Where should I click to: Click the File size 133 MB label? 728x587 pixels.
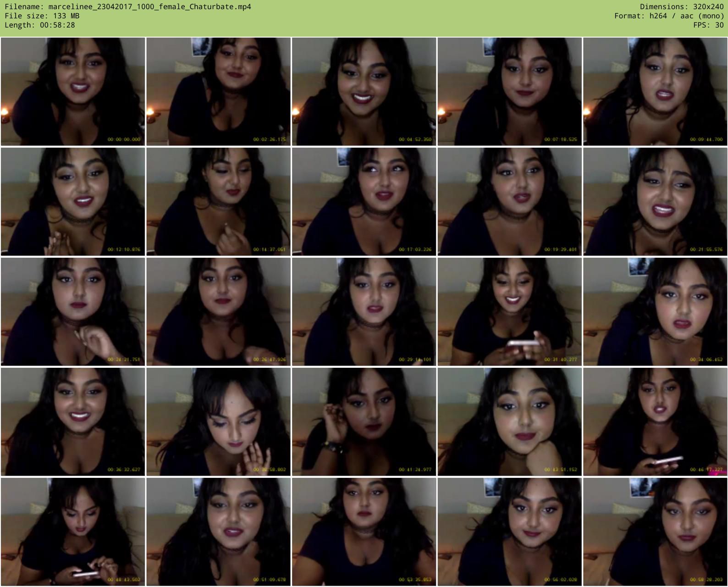(x=42, y=16)
